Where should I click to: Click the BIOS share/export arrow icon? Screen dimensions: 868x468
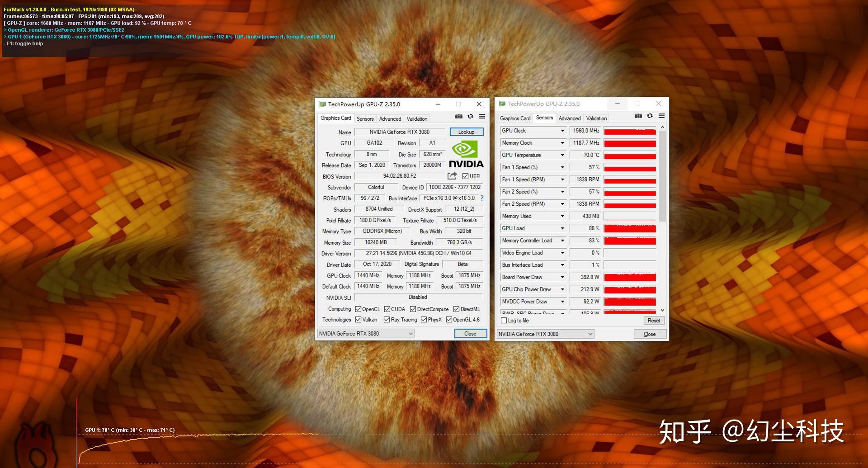(452, 176)
